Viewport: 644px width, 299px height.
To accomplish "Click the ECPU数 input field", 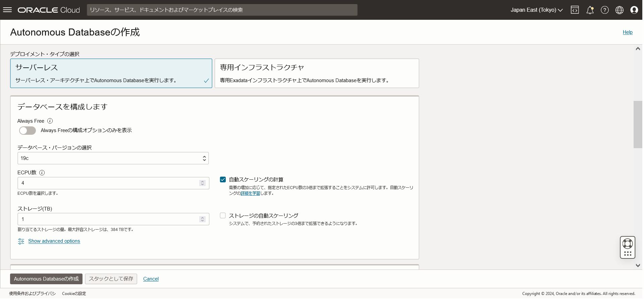I will point(113,183).
